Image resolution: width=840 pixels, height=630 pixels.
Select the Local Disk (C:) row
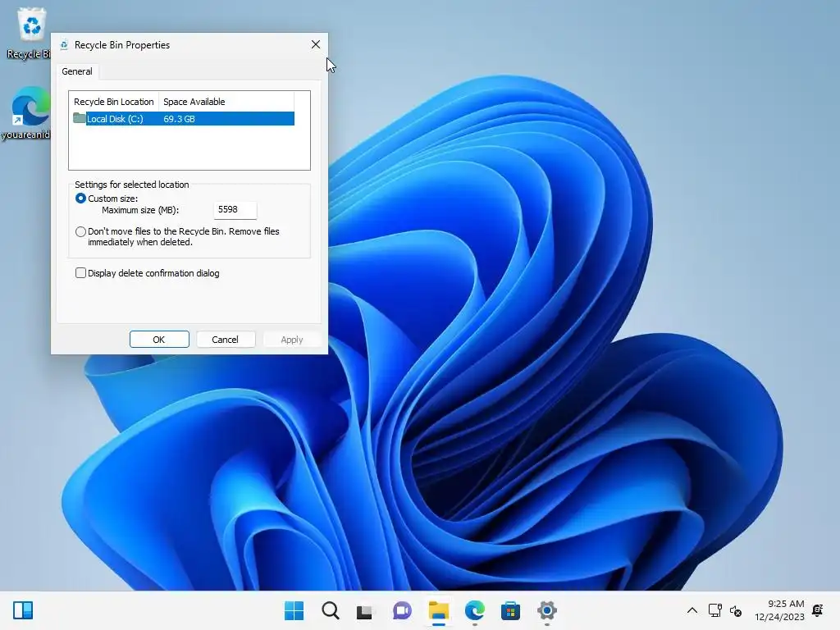[183, 118]
